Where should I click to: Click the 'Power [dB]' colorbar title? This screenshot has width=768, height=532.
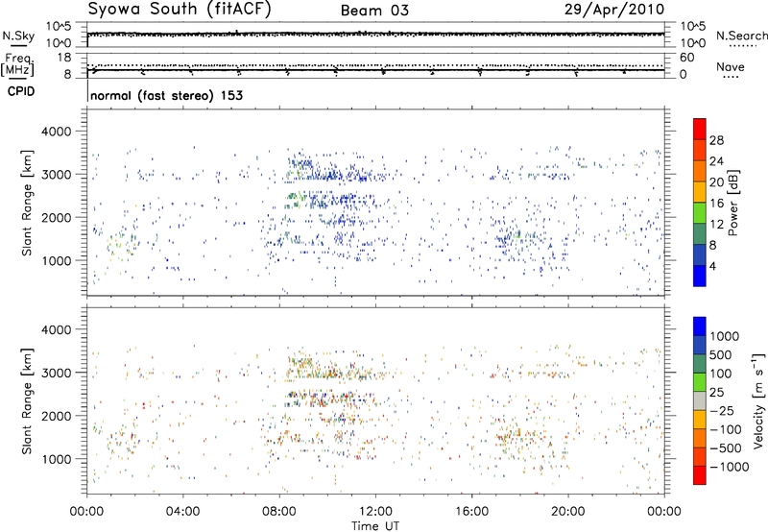(732, 203)
